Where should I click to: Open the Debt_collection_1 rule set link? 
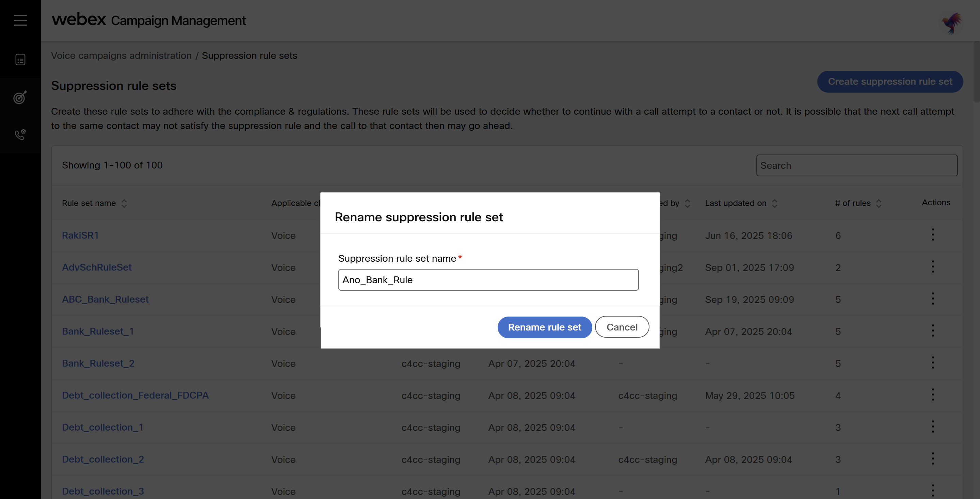click(x=103, y=427)
